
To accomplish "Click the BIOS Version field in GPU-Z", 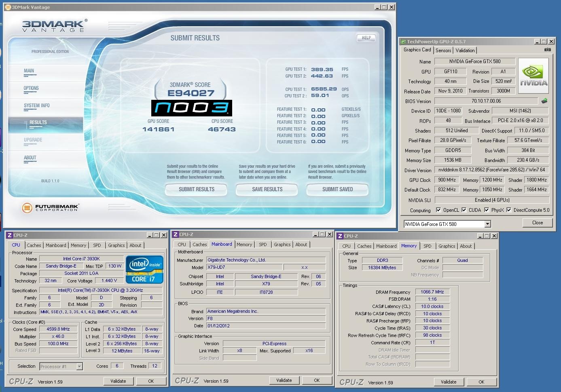I will tap(486, 101).
